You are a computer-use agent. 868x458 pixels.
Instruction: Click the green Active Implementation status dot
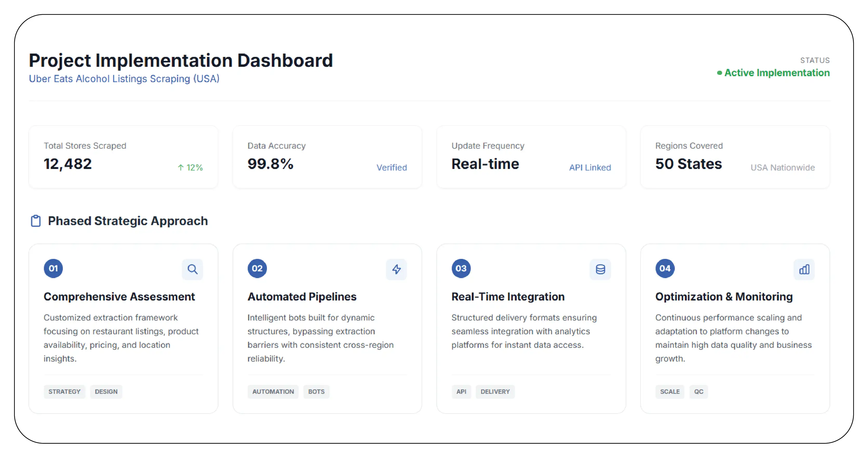(719, 73)
